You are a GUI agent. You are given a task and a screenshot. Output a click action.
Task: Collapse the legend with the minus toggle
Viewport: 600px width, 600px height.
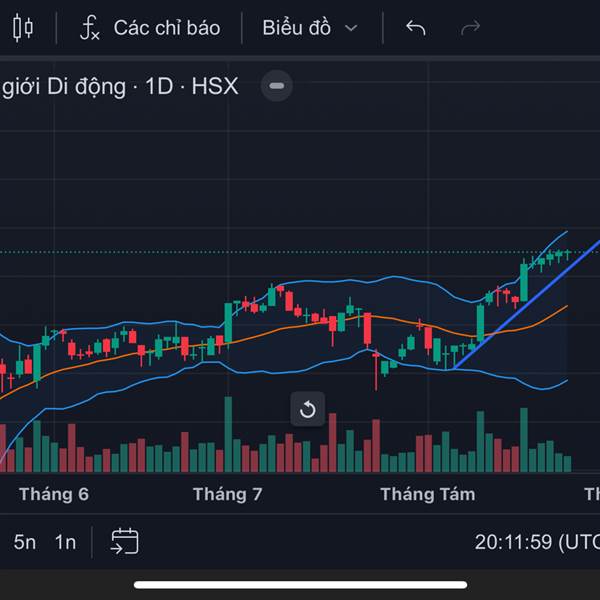pos(277,86)
